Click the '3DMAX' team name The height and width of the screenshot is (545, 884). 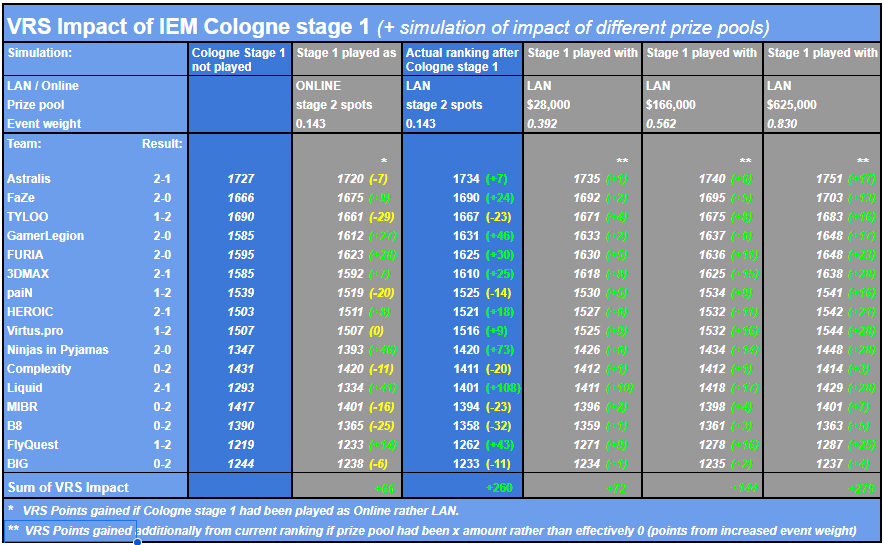[28, 274]
